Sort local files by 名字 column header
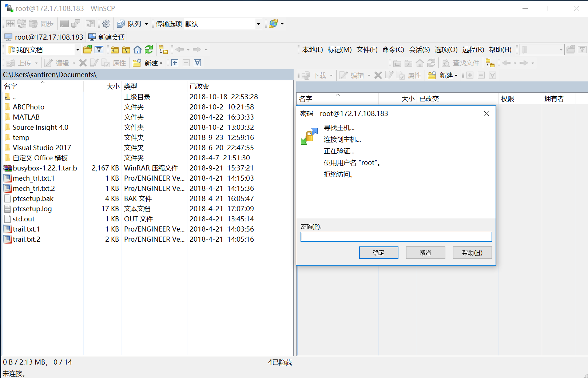The image size is (588, 378). (43, 86)
